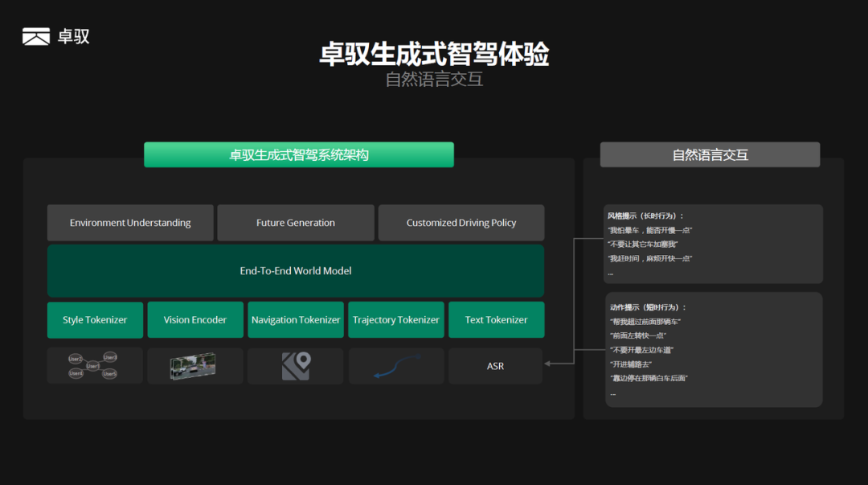Click the line 帮我超过前面那辆车
The width and height of the screenshot is (868, 485).
[x=645, y=322]
